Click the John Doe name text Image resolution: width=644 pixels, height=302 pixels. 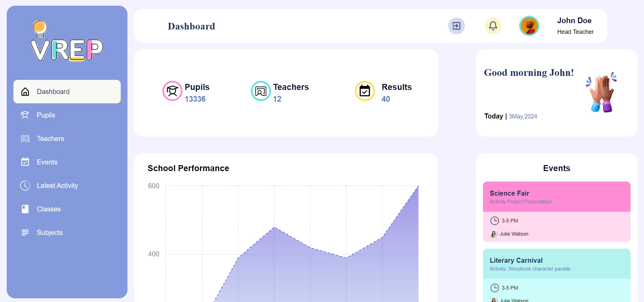point(574,20)
